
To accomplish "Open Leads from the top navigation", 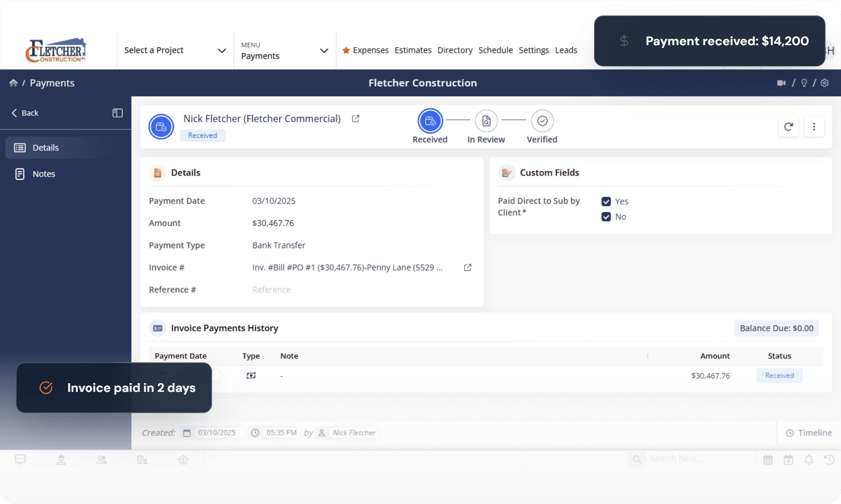I will (x=566, y=50).
